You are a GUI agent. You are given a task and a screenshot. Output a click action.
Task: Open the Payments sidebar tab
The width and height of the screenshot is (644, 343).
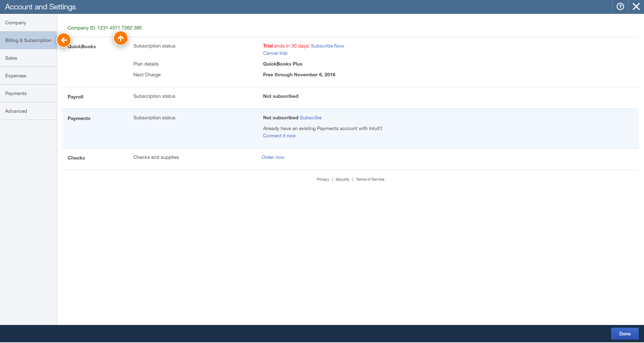pos(28,93)
